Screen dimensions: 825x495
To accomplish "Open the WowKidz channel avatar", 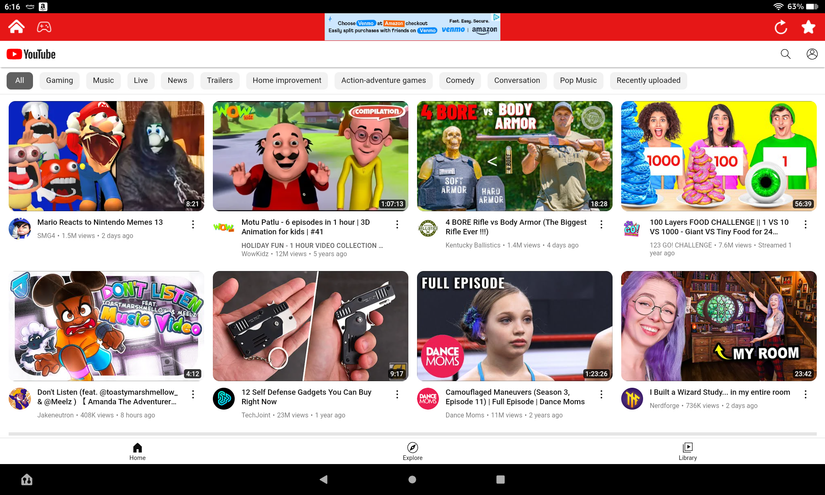I will [x=224, y=228].
